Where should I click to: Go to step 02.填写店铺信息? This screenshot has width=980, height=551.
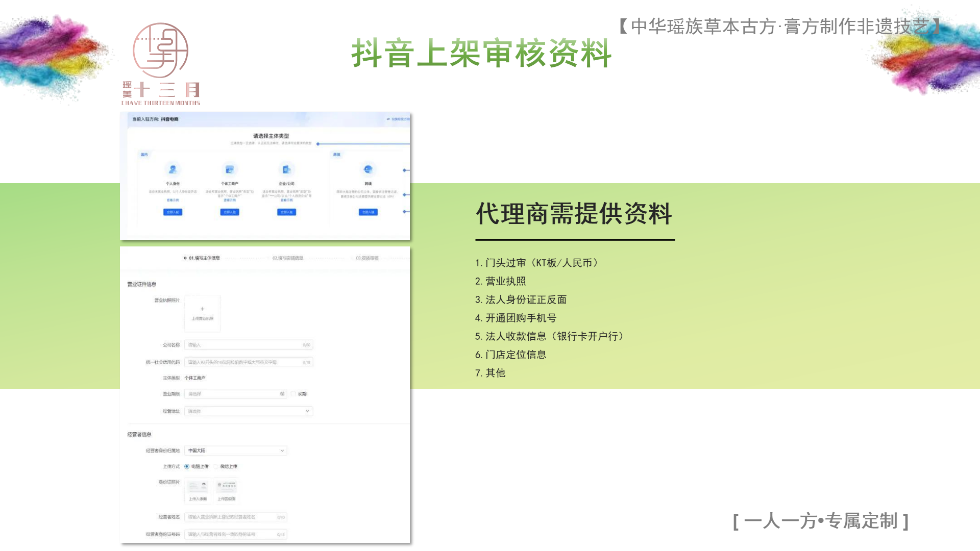point(287,258)
